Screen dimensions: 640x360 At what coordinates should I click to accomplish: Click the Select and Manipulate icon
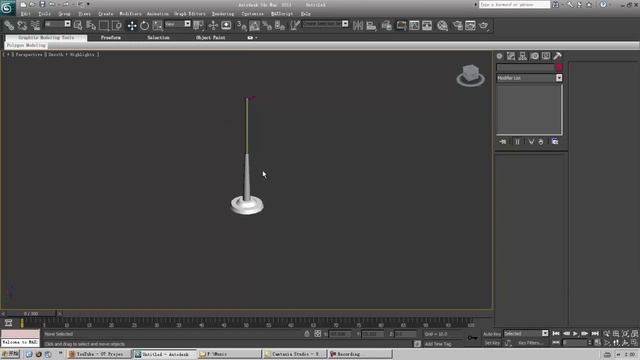pyautogui.click(x=213, y=26)
